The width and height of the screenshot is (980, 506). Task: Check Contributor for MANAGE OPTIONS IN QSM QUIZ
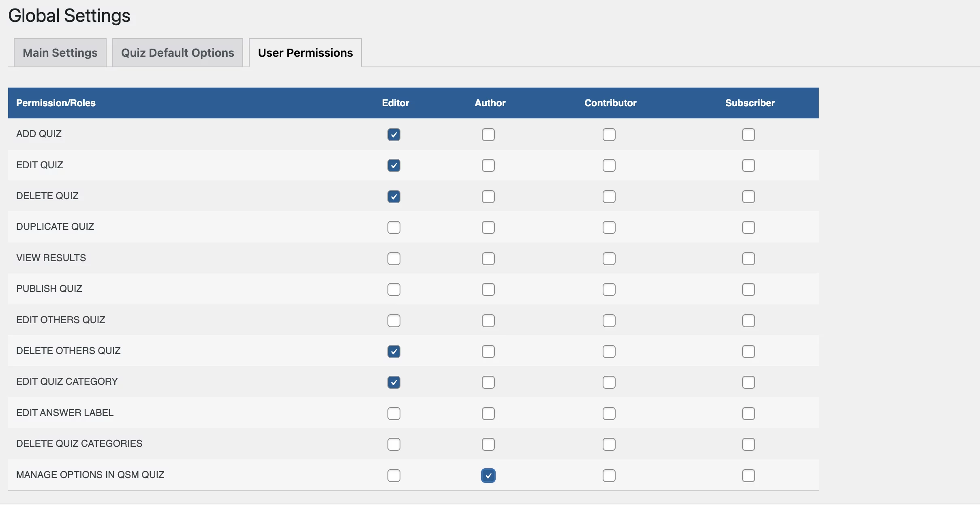[x=609, y=476]
